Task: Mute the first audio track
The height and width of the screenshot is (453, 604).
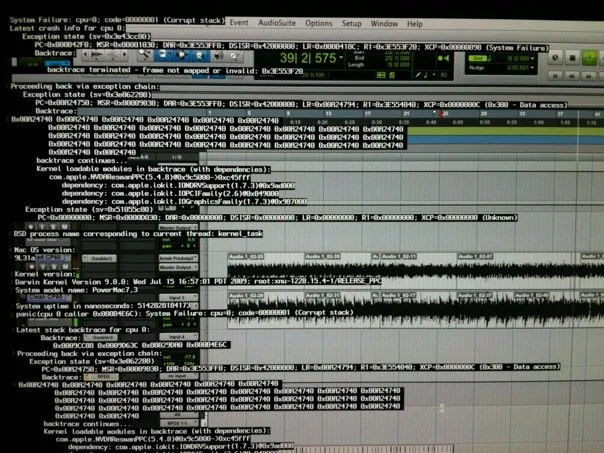Action: pyautogui.click(x=64, y=226)
